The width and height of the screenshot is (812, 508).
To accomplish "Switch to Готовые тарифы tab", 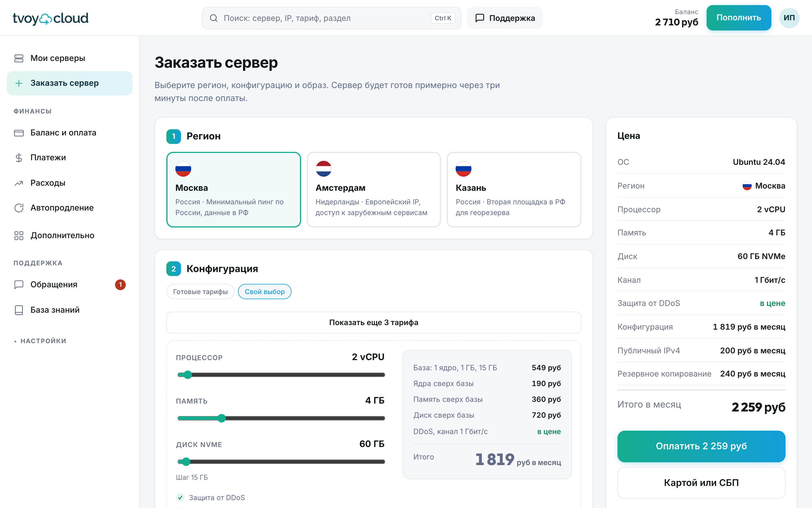I will point(200,292).
